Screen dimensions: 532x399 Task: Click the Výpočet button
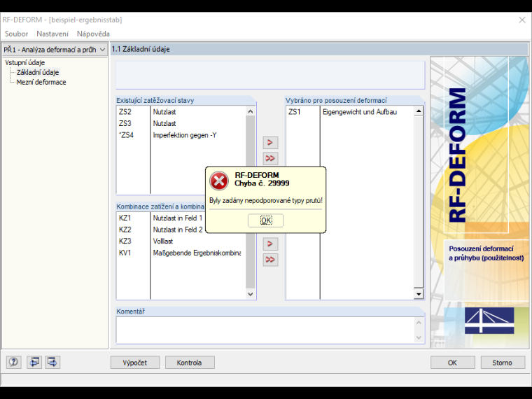pyautogui.click(x=135, y=363)
